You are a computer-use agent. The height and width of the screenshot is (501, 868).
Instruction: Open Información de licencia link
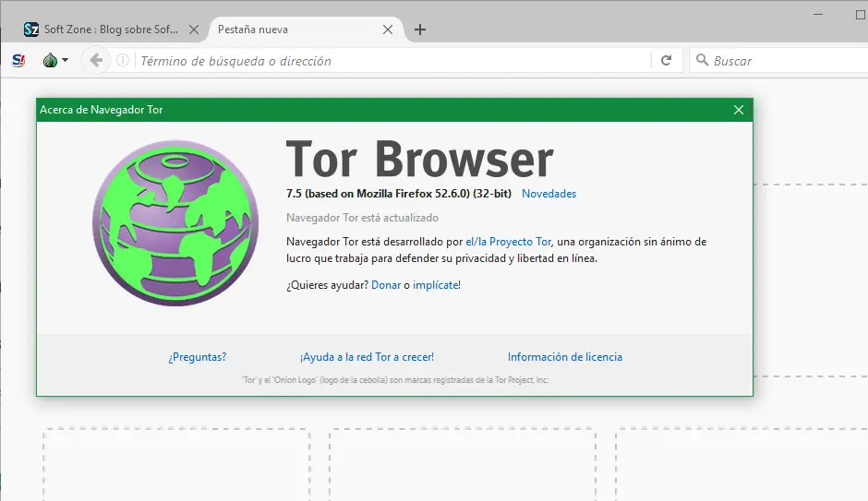(x=564, y=357)
